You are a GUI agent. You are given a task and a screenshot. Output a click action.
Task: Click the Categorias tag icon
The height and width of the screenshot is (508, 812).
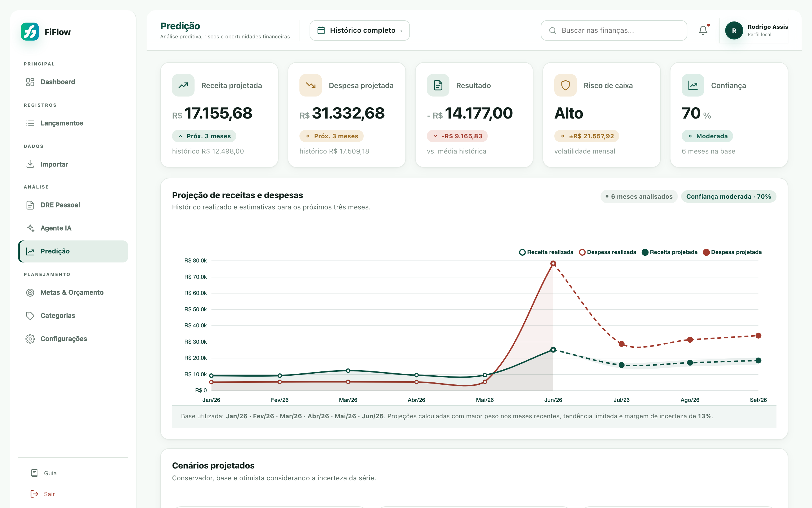pos(30,316)
